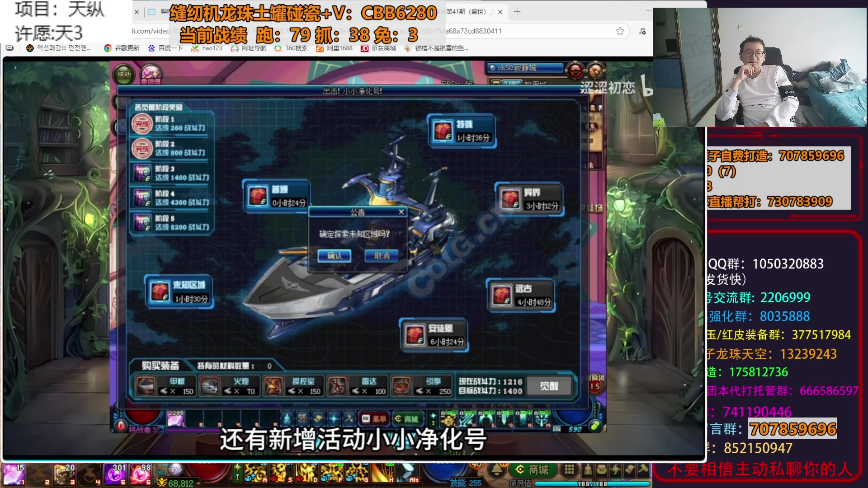868x488 pixels.
Task: Open a new browser tab
Action: (x=517, y=12)
